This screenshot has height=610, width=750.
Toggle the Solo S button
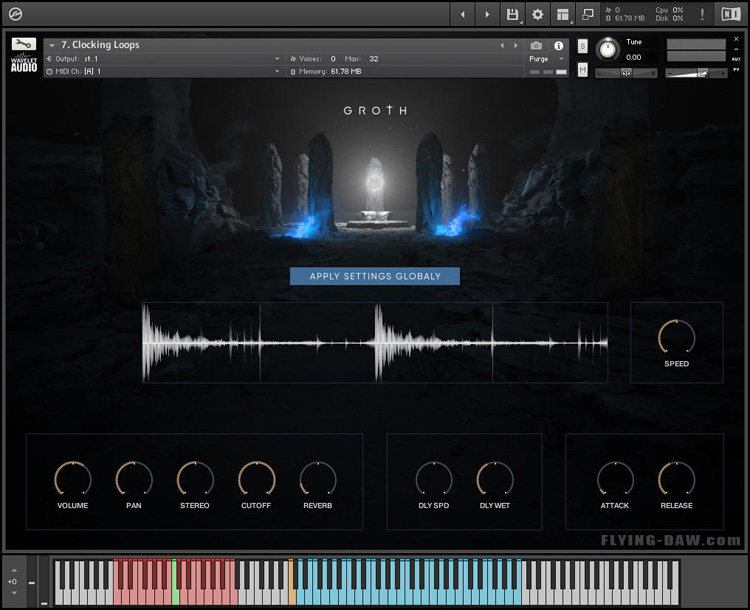582,46
